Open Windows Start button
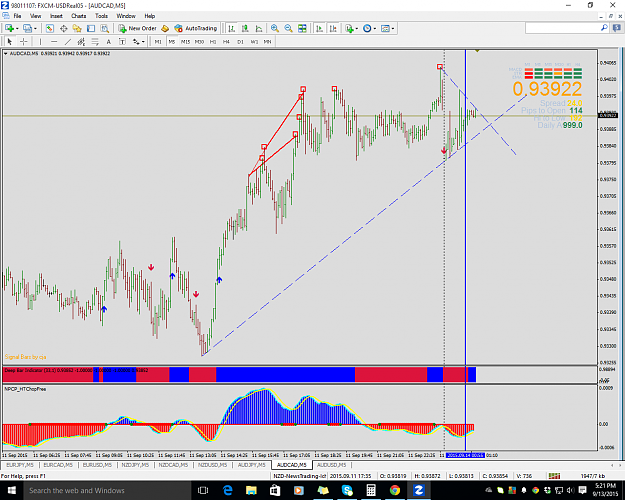Viewport: 625px width, 500px height. [x=11, y=490]
